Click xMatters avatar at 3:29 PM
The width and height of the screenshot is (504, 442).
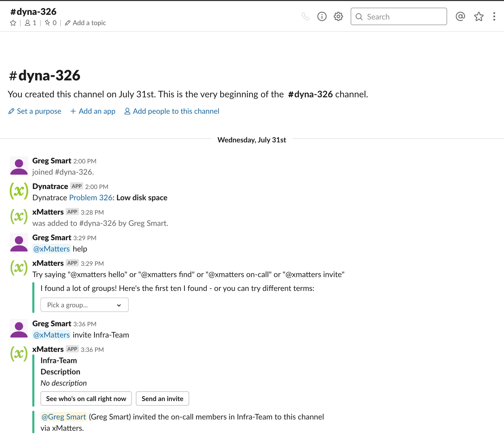(19, 268)
